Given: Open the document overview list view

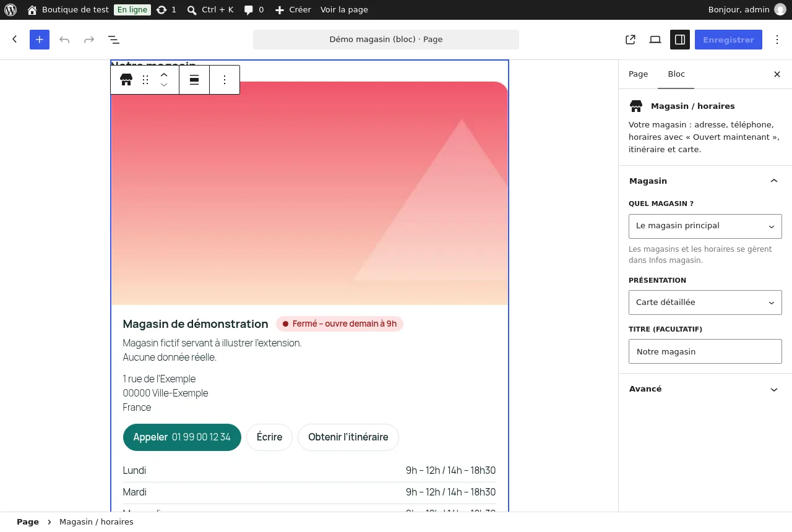Looking at the screenshot, I should click(114, 40).
